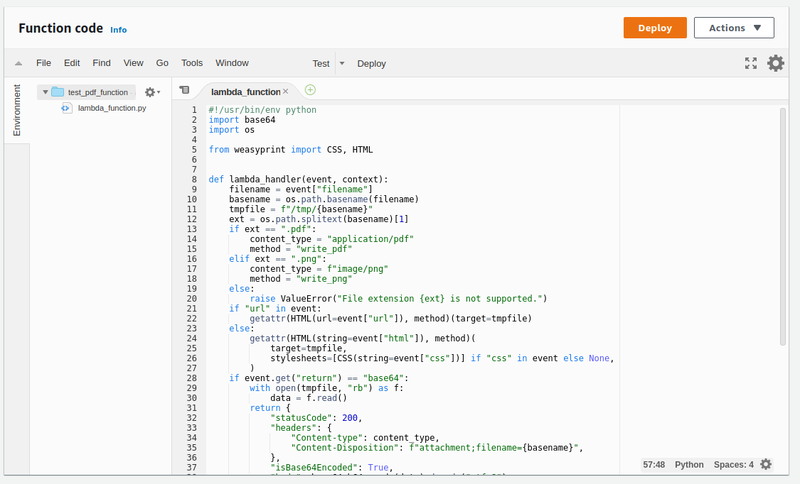This screenshot has height=484, width=800.
Task: Collapse the menu bar with up arrow
Action: click(x=19, y=63)
